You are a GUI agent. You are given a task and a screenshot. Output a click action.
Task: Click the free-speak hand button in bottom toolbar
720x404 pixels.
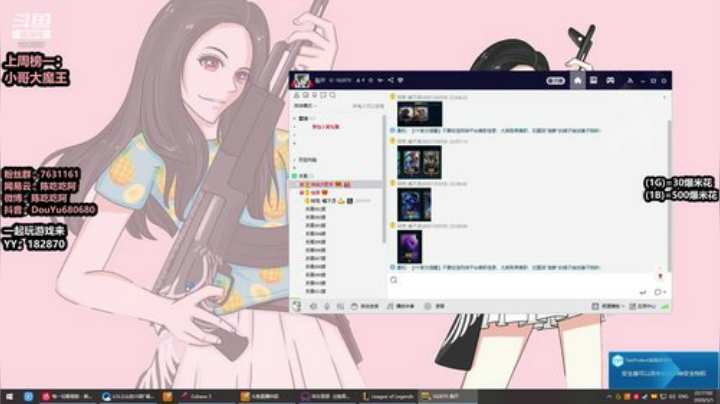pos(365,306)
